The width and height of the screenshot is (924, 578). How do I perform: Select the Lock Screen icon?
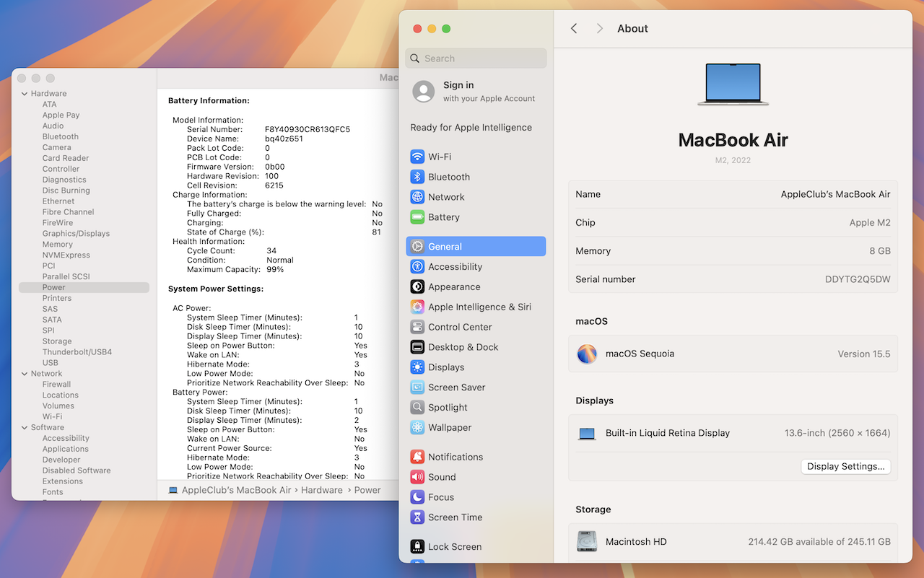(417, 547)
